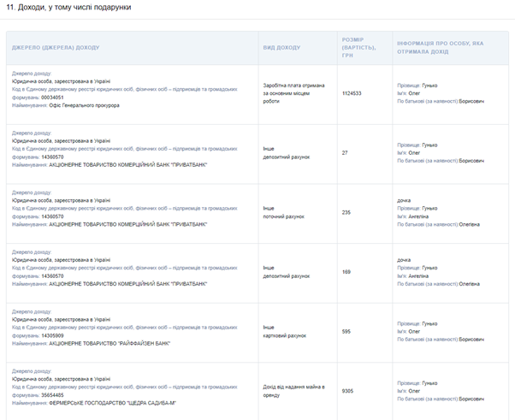Click income amount 169
This screenshot has height=420, width=515.
pos(346,272)
